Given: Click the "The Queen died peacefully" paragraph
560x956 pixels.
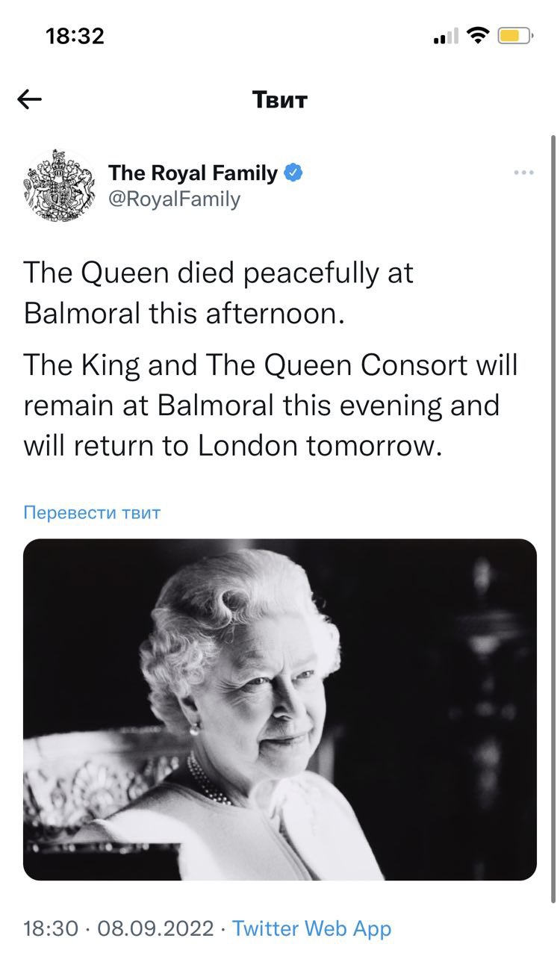Looking at the screenshot, I should point(218,293).
